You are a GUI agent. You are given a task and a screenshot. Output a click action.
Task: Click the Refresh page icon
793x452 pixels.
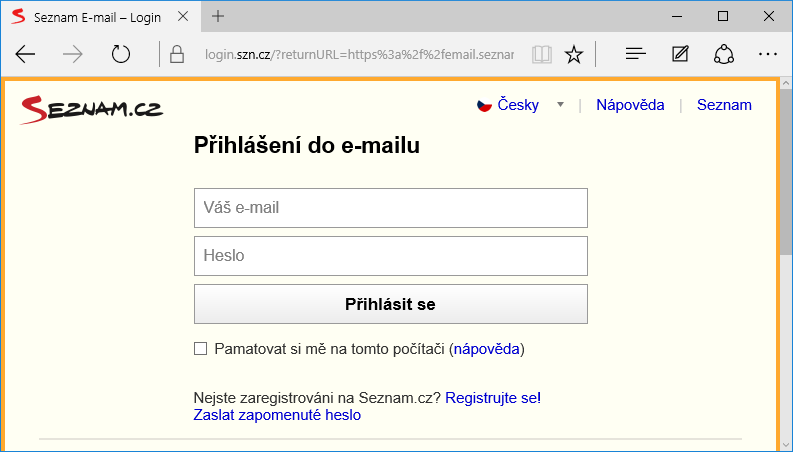(121, 54)
